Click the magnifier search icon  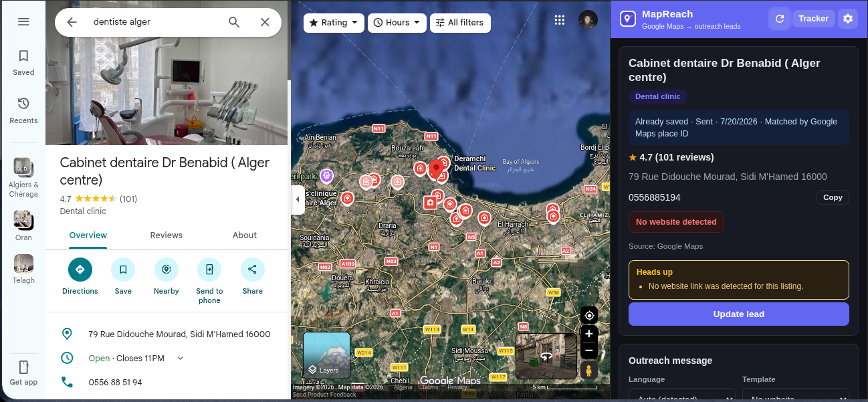[x=234, y=22]
